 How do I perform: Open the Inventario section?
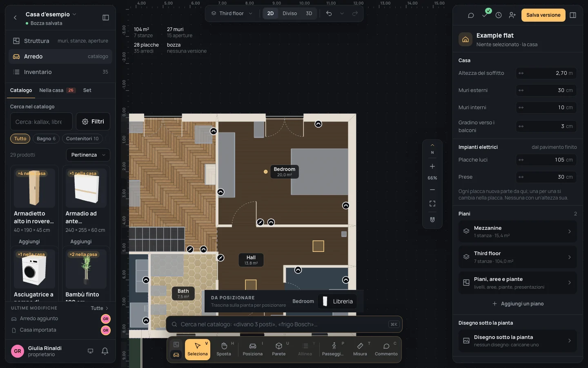(x=60, y=72)
